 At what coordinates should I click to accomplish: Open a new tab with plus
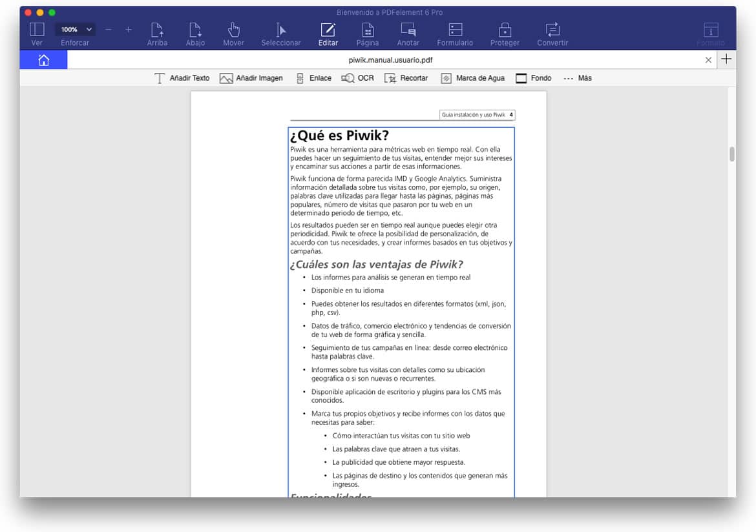726,59
